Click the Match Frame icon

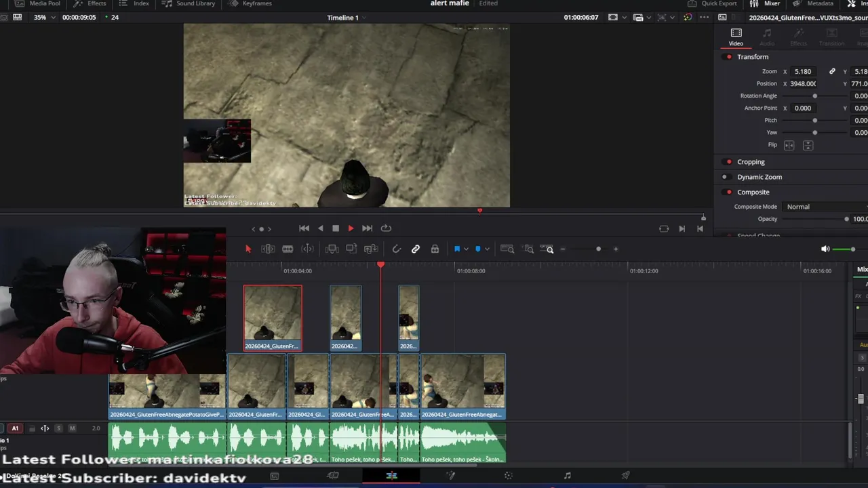(x=664, y=228)
